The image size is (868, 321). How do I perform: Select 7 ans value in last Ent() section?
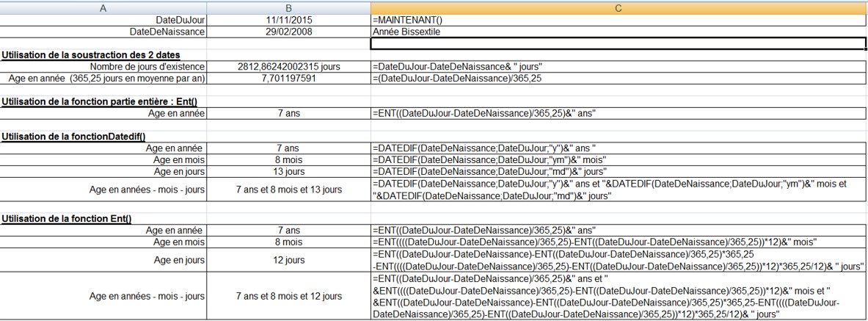click(x=288, y=230)
